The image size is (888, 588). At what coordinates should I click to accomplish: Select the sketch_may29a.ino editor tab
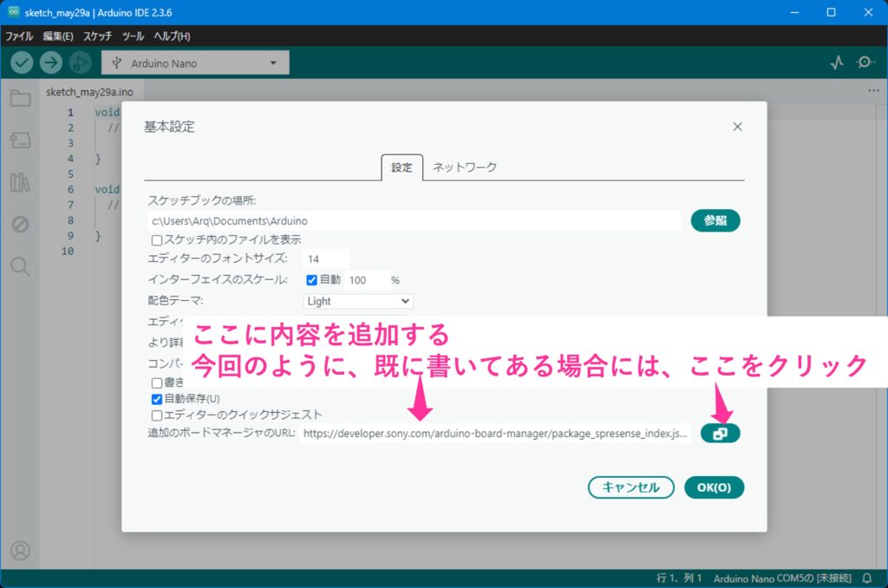tap(89, 92)
